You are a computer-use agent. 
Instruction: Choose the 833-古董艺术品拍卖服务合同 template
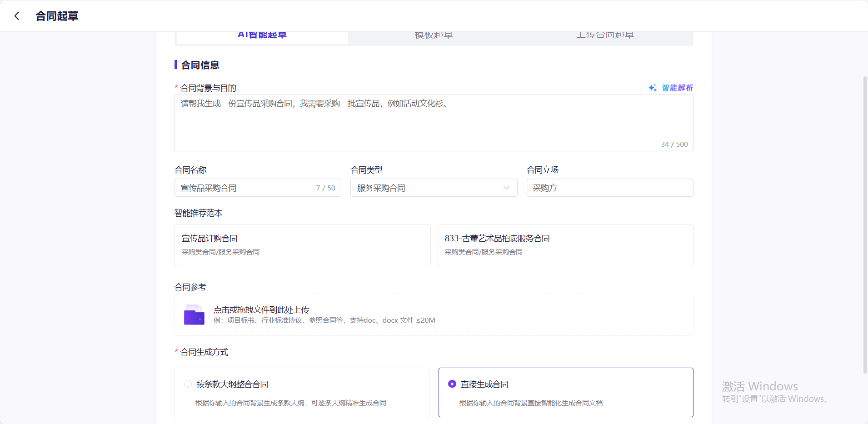(565, 245)
